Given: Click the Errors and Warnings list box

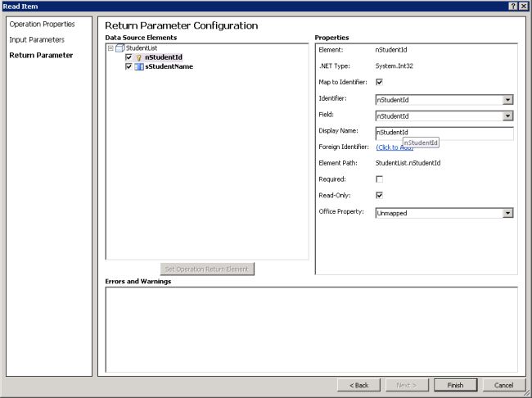Looking at the screenshot, I should pyautogui.click(x=312, y=329).
